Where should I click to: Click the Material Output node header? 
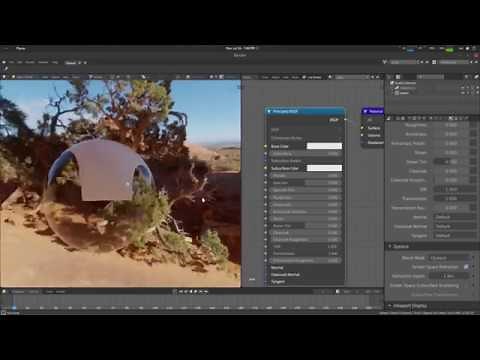(x=373, y=111)
